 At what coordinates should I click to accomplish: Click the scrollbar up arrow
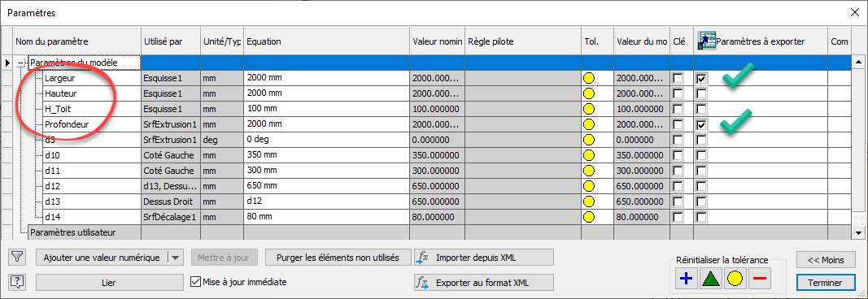pos(858,63)
